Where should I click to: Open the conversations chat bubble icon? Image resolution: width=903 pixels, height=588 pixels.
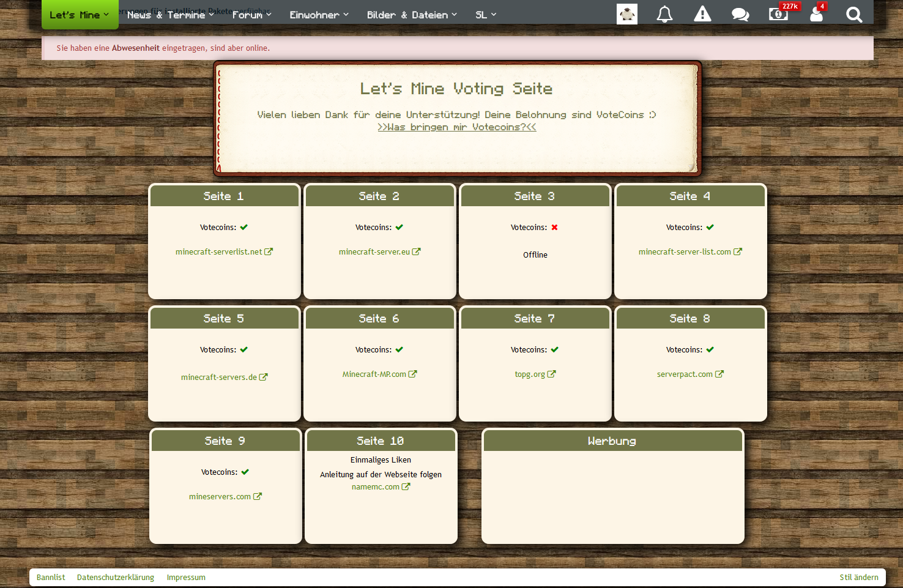(740, 14)
